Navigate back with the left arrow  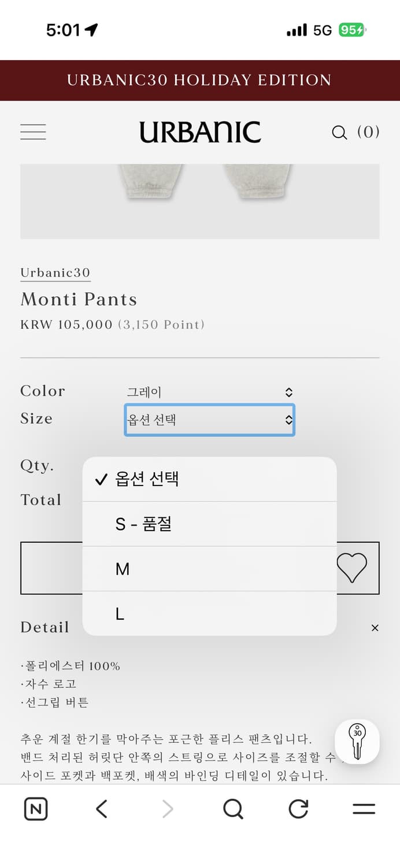coord(101,808)
